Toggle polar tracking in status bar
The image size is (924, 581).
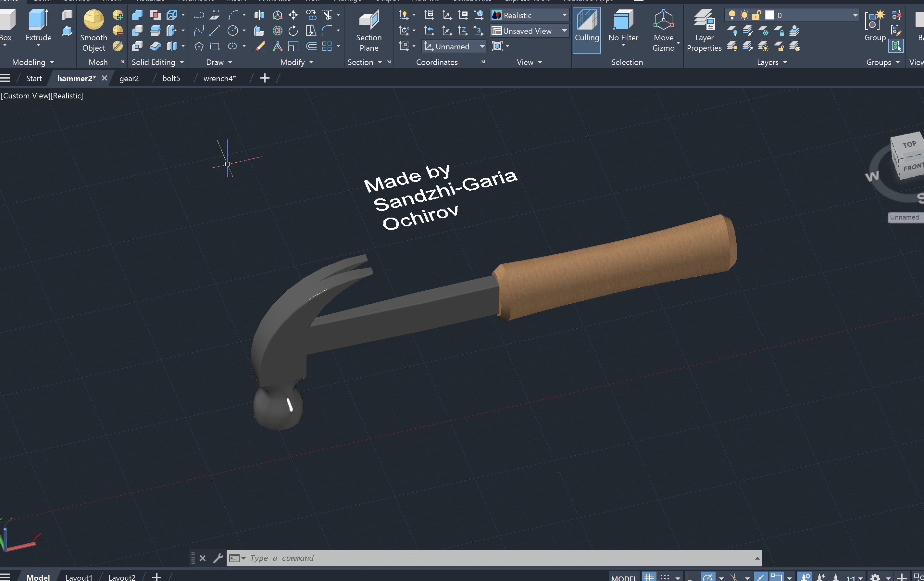pos(708,577)
